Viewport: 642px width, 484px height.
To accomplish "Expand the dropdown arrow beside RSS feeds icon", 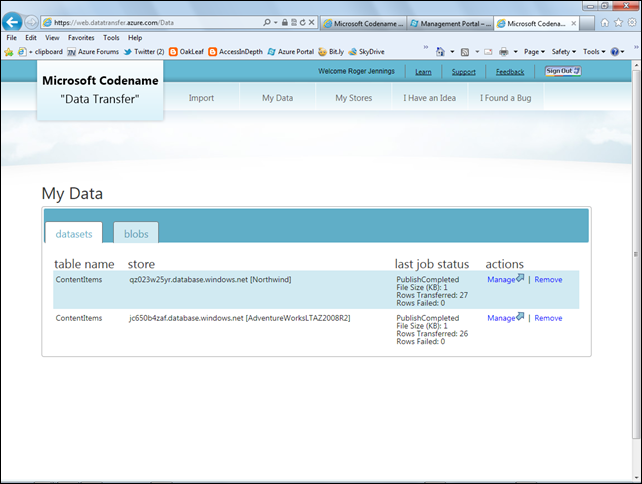I will 477,52.
